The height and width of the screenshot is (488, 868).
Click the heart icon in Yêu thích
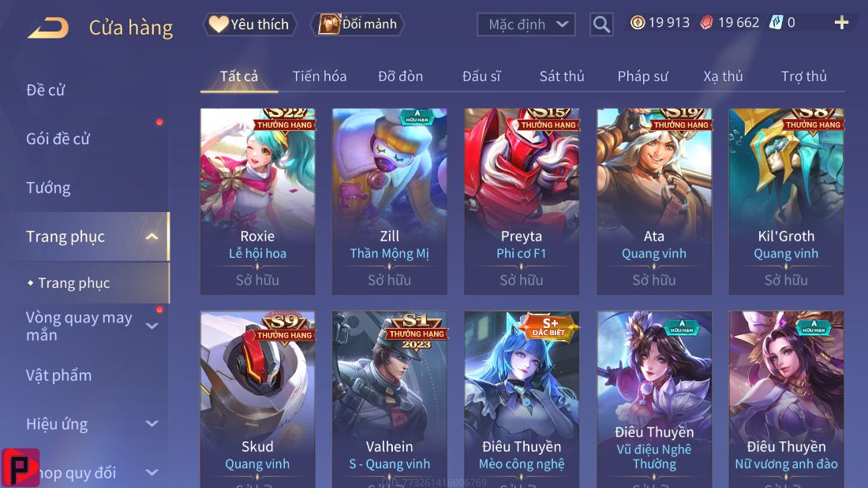(x=219, y=24)
